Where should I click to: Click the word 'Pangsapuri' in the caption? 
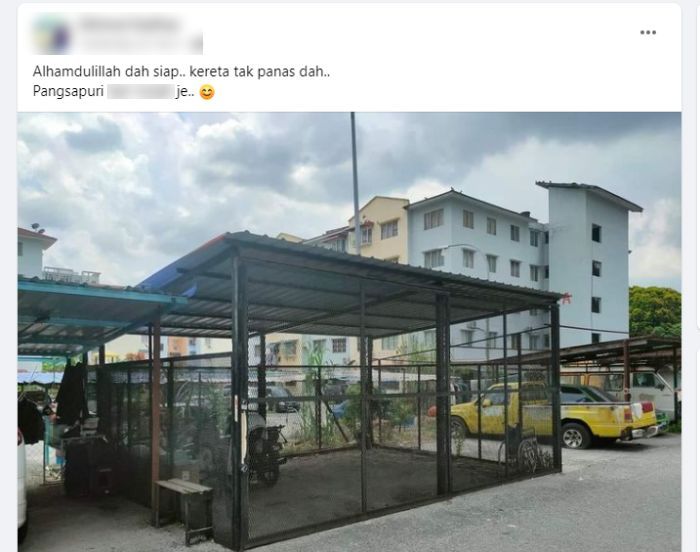click(68, 92)
